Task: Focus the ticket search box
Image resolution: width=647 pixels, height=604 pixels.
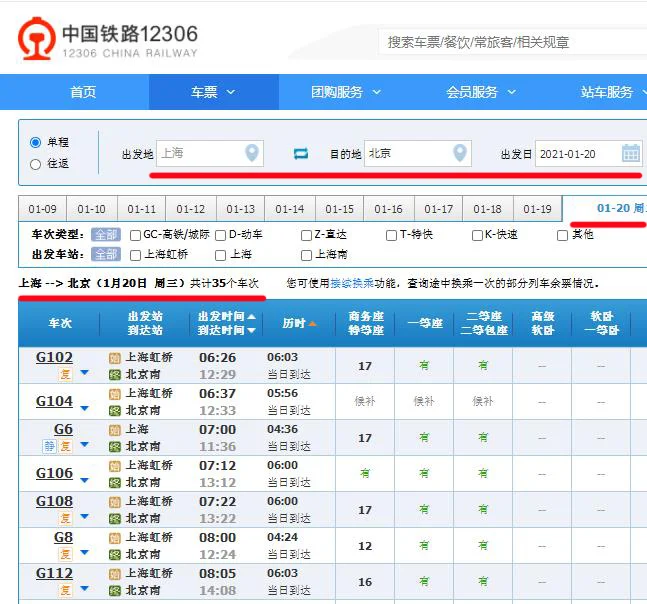Action: click(513, 42)
